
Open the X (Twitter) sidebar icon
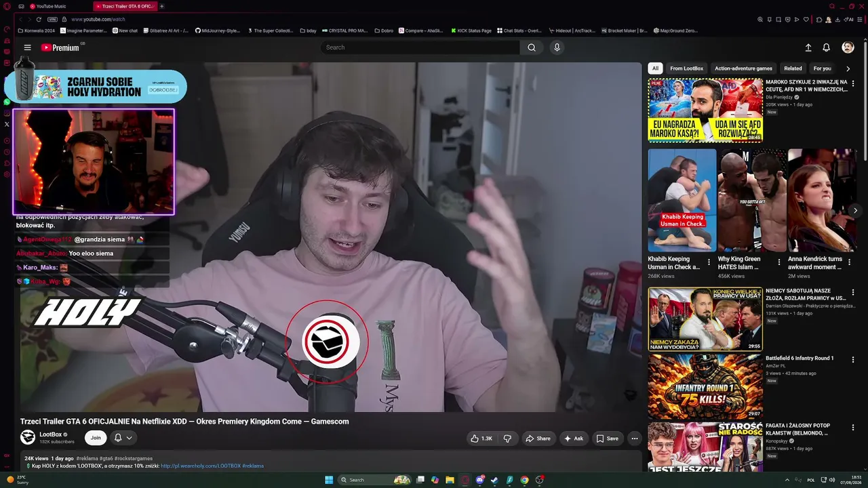tap(7, 124)
